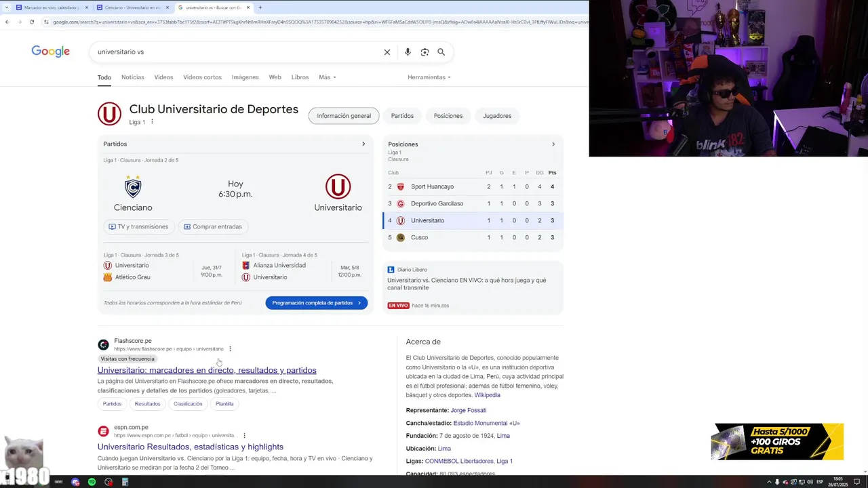Open Google Lens image search icon
This screenshot has width=868, height=488.
[425, 52]
